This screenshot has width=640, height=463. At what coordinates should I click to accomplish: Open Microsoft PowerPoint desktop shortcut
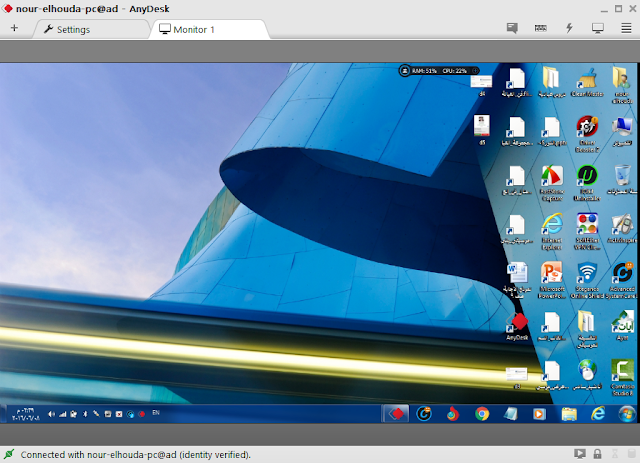pos(552,280)
